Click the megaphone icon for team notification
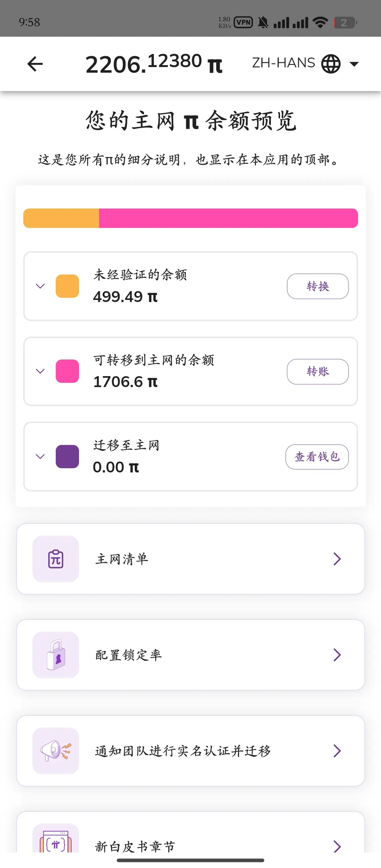The height and width of the screenshot is (868, 381). [x=56, y=751]
